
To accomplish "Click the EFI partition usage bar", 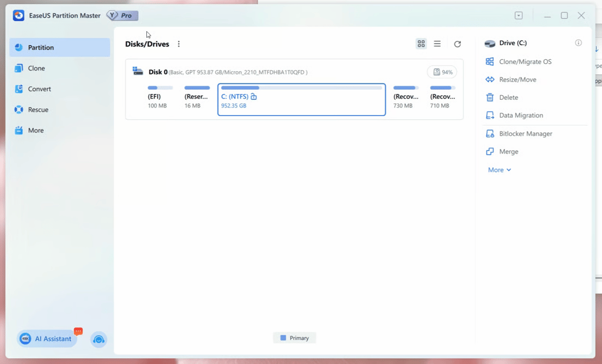I will tap(160, 88).
